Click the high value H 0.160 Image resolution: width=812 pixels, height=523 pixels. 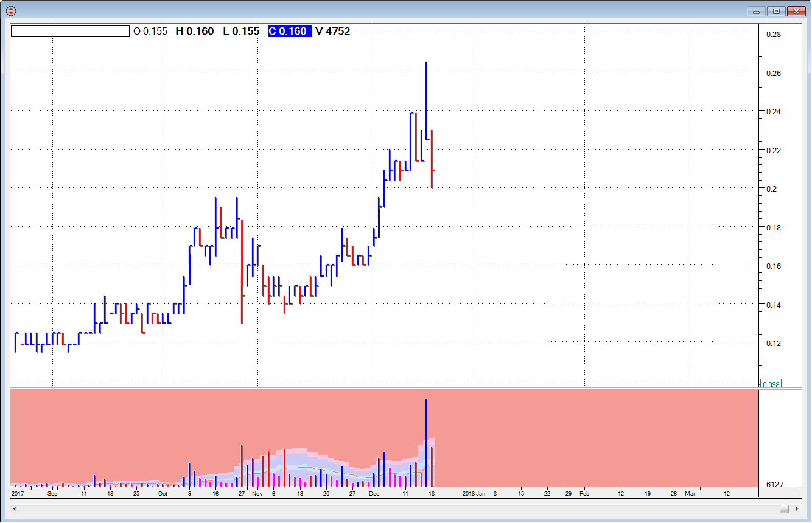(x=195, y=31)
